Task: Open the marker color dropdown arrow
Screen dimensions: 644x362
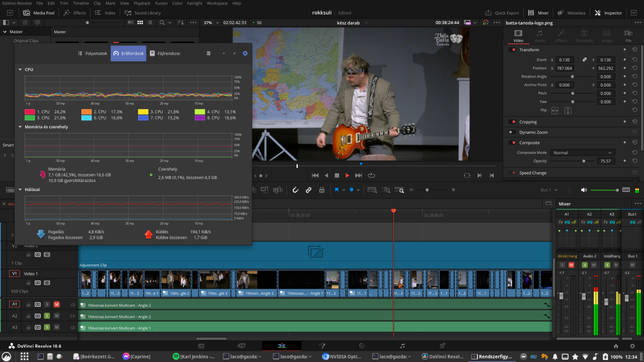Action: click(359, 190)
